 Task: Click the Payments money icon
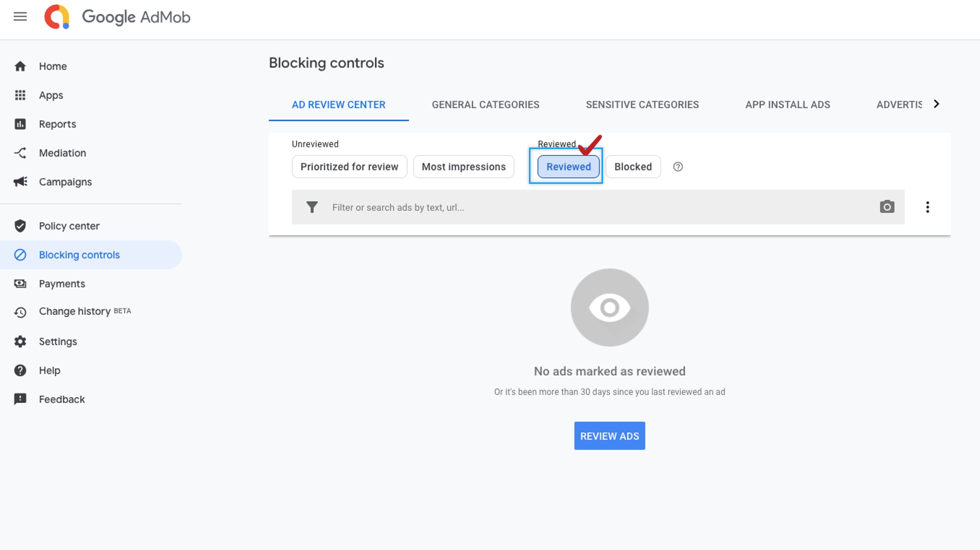click(20, 284)
